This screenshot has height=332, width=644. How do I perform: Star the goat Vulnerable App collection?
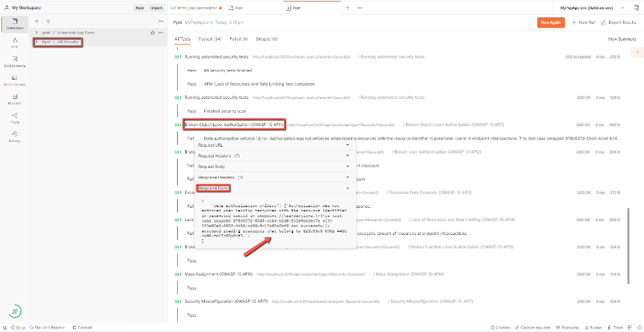(x=153, y=33)
